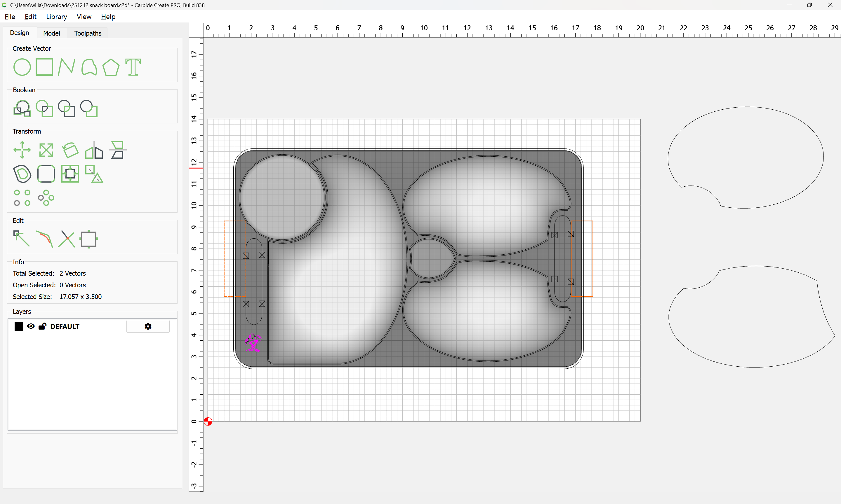Toggle lock on the DEFAULT layer
841x504 pixels.
pyautogui.click(x=43, y=326)
